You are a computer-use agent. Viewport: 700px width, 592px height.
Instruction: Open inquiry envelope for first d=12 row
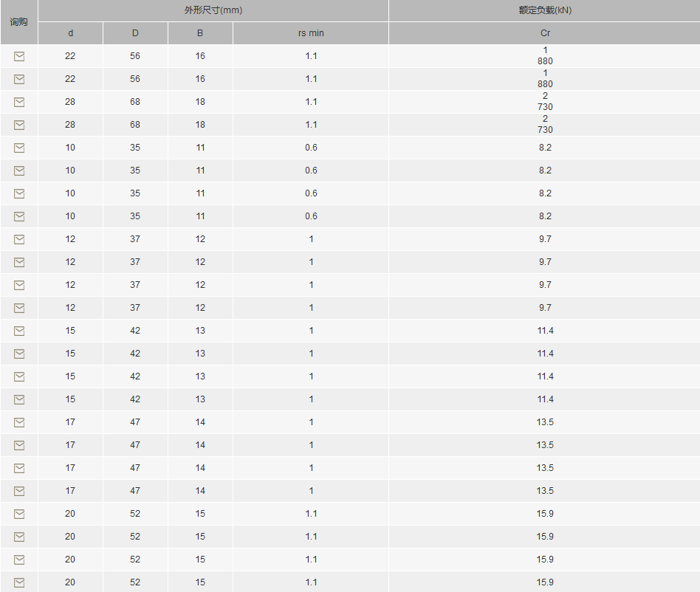point(19,239)
